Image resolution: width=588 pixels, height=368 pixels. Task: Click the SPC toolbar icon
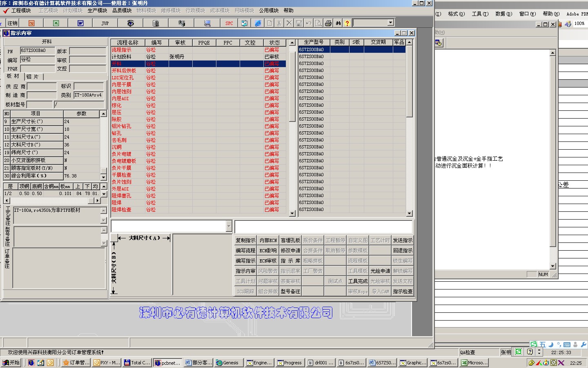[x=229, y=23]
